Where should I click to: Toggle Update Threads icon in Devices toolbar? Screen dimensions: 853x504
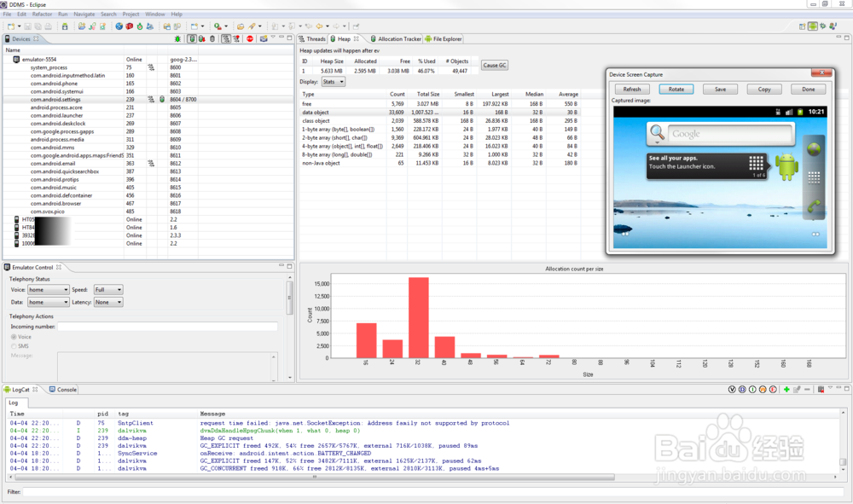226,39
